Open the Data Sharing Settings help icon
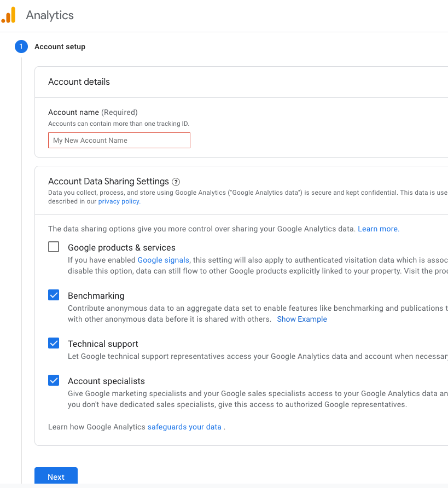Image resolution: width=448 pixels, height=488 pixels. [x=176, y=182]
